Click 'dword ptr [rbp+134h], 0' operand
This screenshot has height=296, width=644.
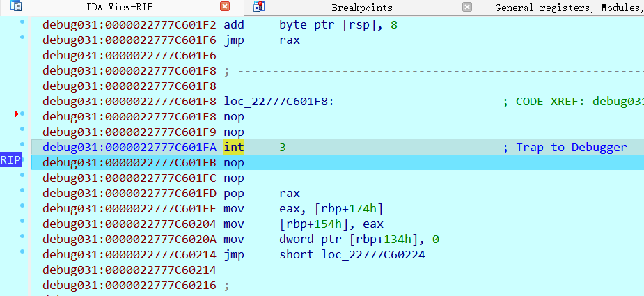[359, 240]
